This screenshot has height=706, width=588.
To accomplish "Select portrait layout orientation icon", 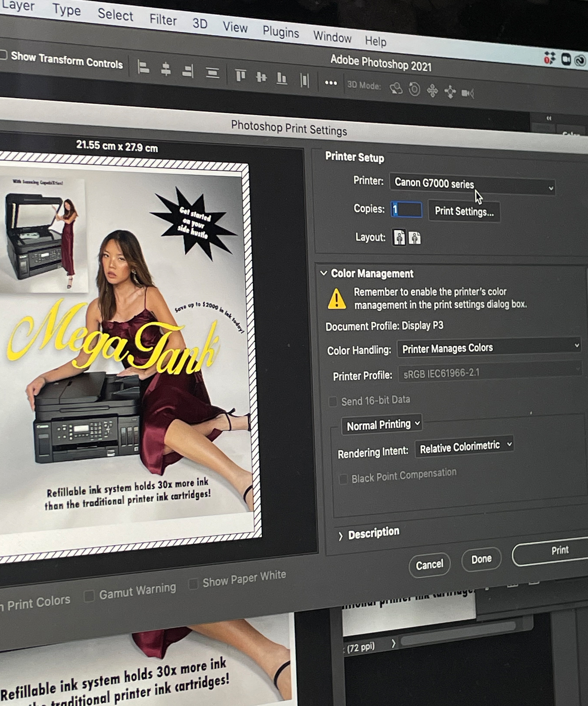I will tap(399, 238).
